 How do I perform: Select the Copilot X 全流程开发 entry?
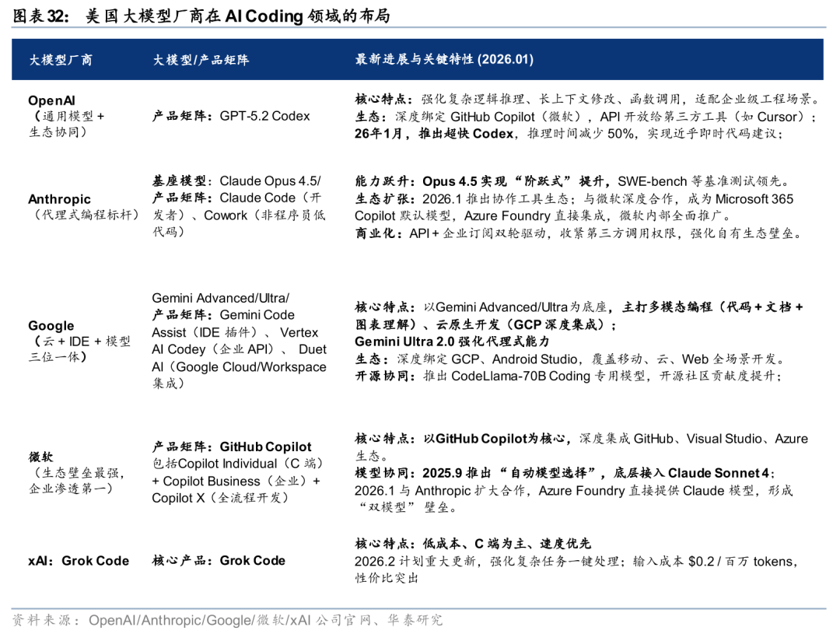[x=220, y=497]
